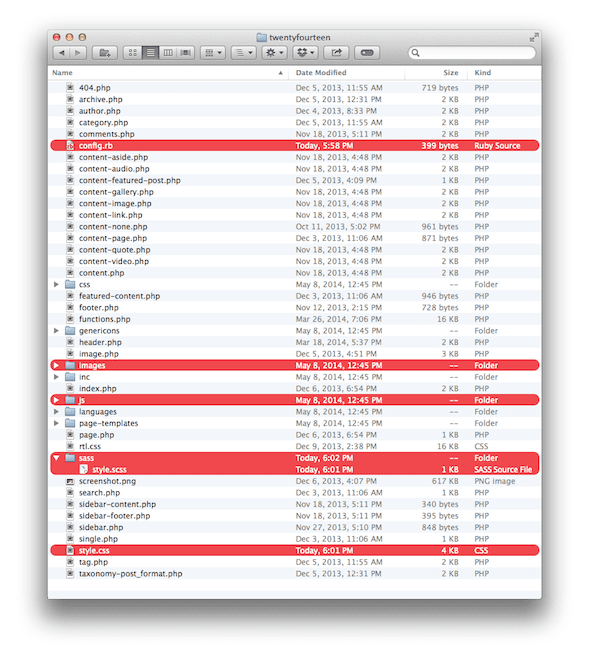Viewport: 600px width, 660px height.
Task: Click the sass folder icon
Action: [70, 458]
